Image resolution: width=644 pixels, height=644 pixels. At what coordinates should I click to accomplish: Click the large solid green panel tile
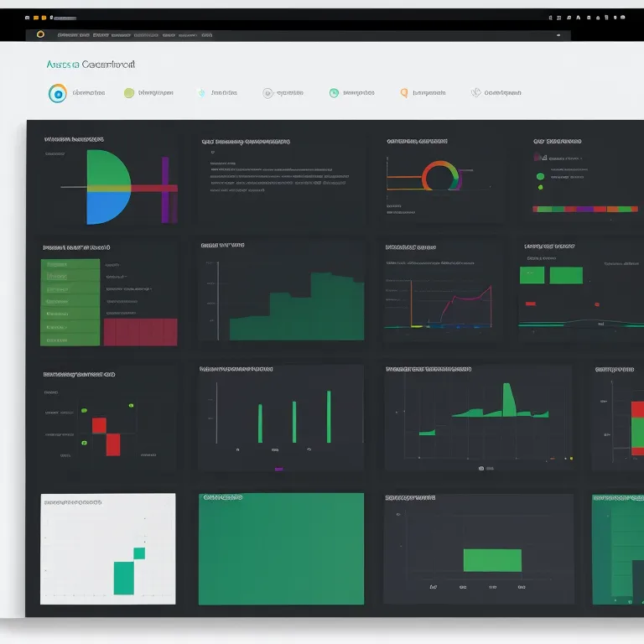click(x=281, y=548)
